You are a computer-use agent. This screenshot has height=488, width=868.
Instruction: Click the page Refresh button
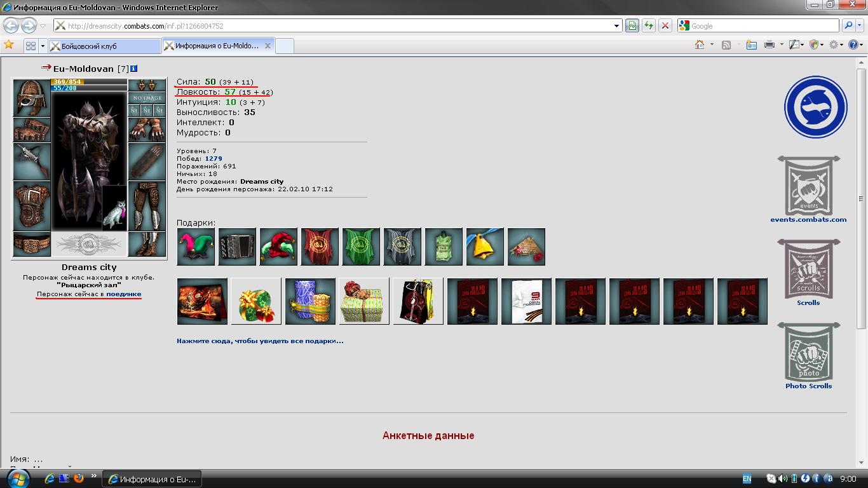click(x=648, y=25)
